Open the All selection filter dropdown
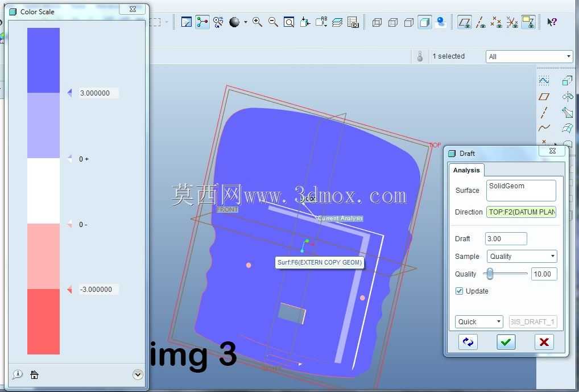 (529, 56)
